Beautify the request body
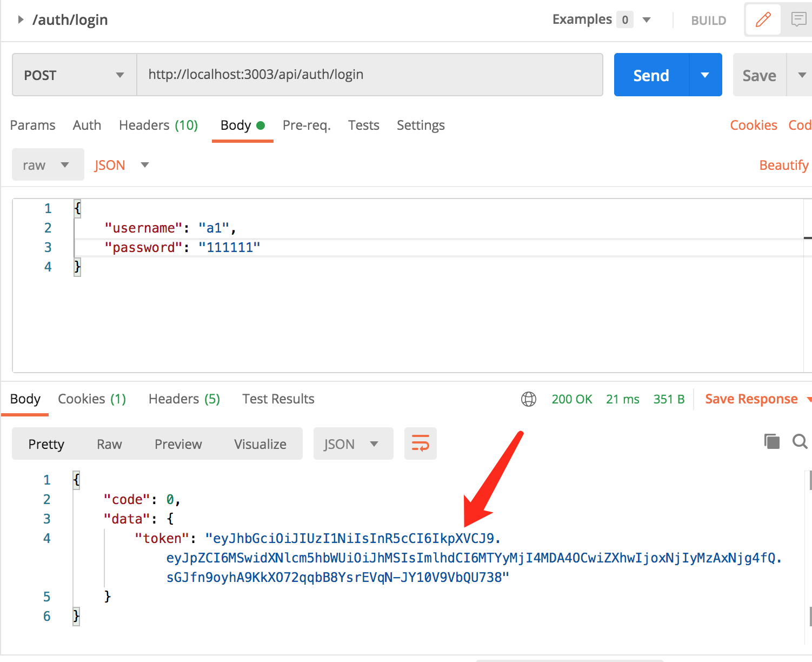812x662 pixels. point(784,165)
